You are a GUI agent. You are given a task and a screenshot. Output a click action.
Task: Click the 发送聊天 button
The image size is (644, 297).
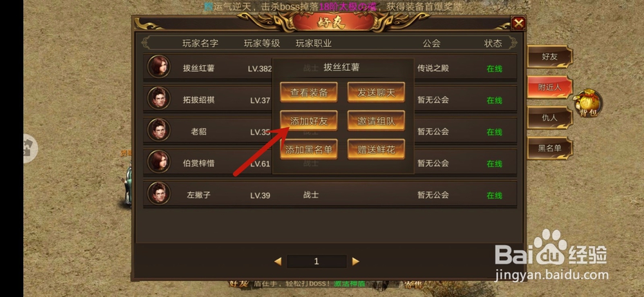tap(376, 92)
